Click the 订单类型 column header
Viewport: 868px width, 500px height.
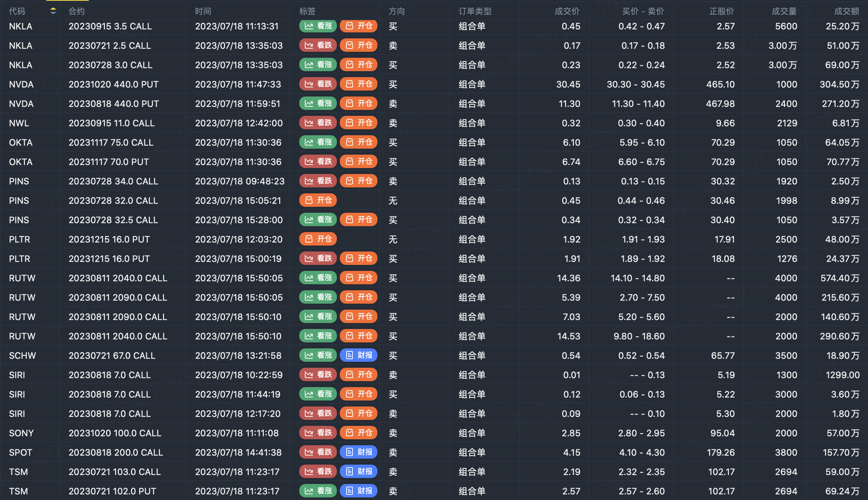click(475, 12)
